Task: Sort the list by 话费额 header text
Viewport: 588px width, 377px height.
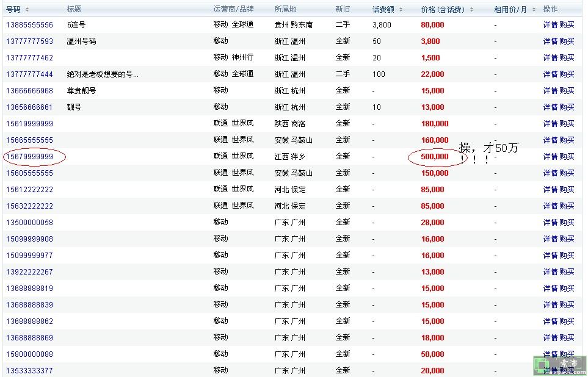Action: tap(383, 10)
